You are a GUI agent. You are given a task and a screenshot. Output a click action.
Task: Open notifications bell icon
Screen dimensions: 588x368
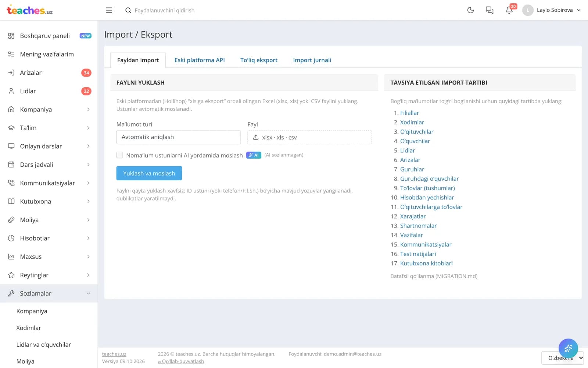(x=509, y=10)
